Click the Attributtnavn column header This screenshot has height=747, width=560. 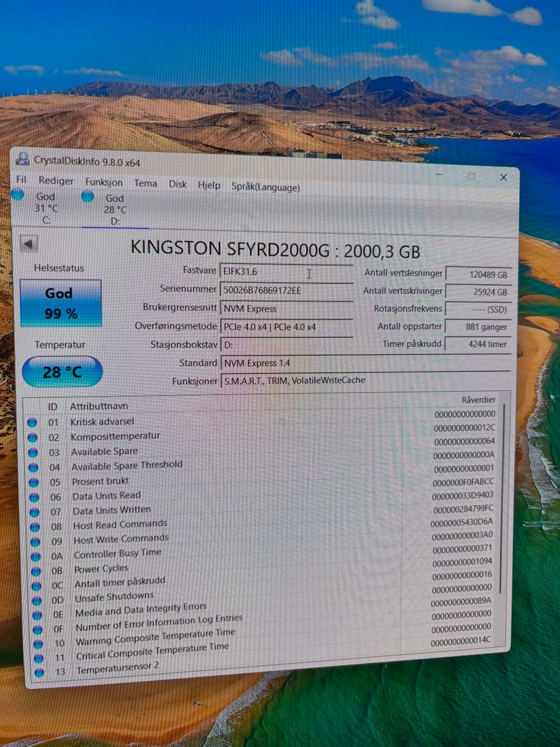point(99,406)
